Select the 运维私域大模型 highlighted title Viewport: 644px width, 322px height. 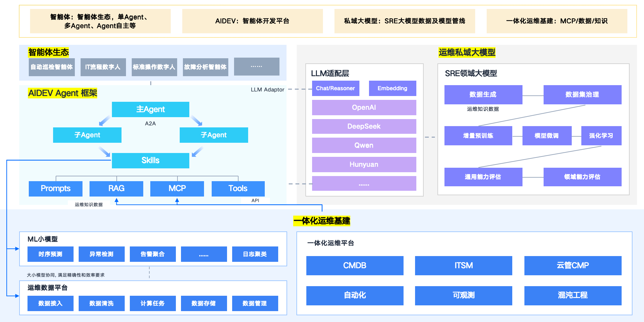[x=467, y=52]
